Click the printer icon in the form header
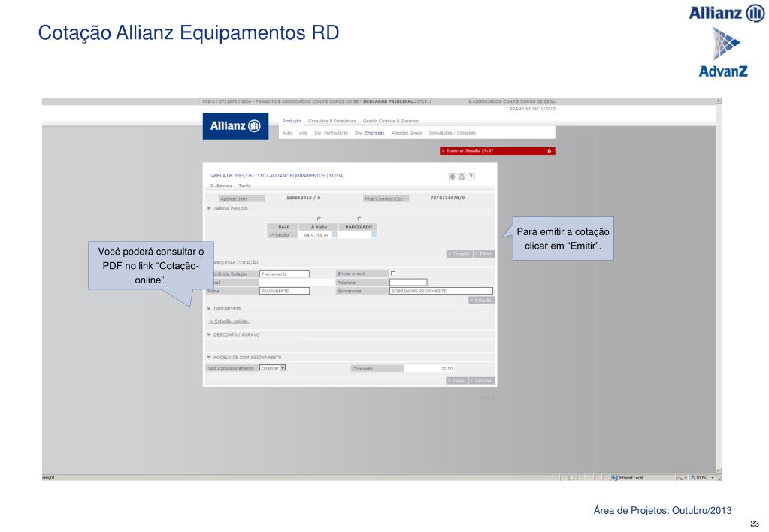The height and width of the screenshot is (532, 769). coord(462,177)
